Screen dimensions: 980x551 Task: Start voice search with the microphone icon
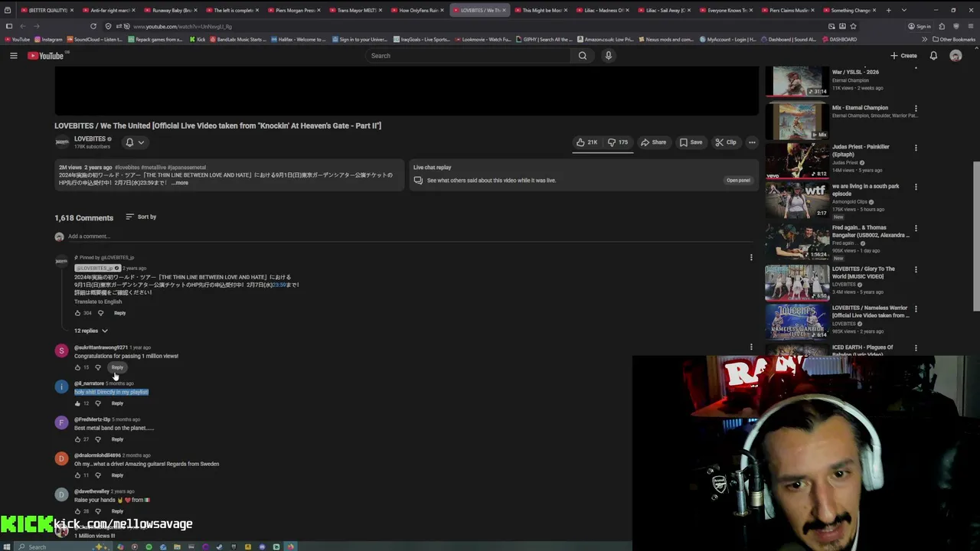tap(609, 56)
